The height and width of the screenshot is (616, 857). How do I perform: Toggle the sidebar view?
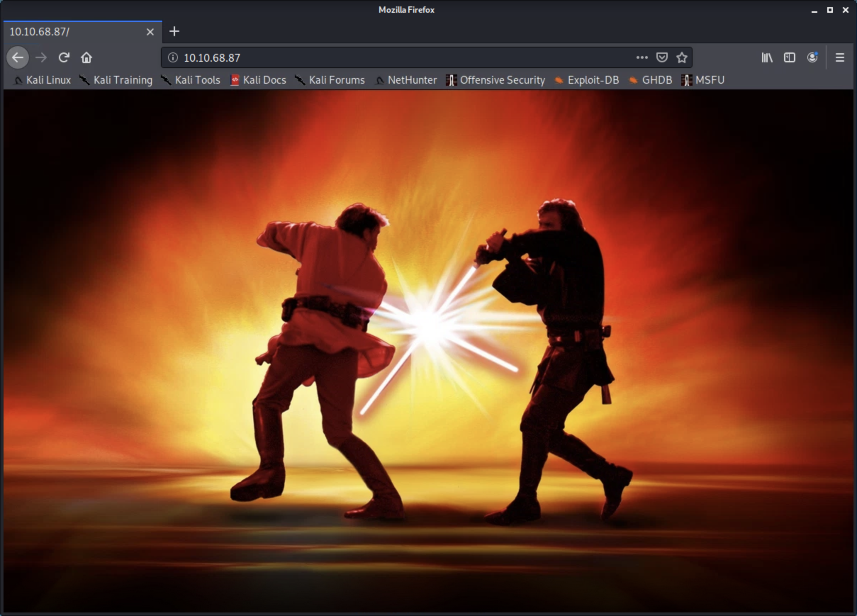789,57
